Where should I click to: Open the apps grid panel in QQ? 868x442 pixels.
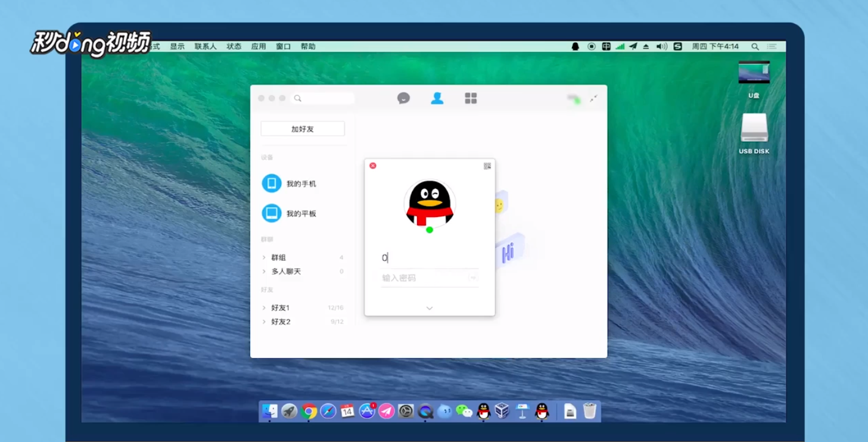click(471, 98)
